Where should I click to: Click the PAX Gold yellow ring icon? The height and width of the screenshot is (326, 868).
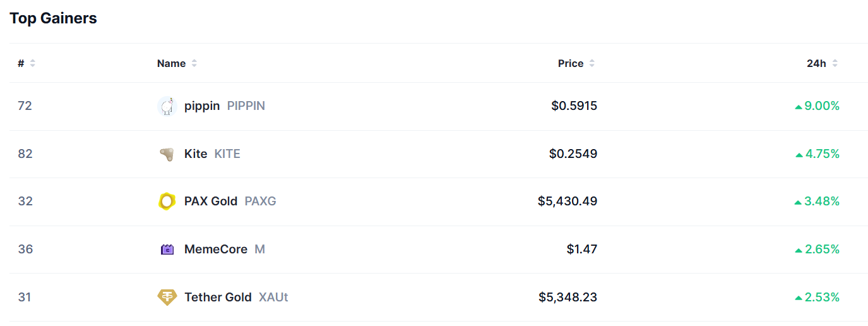tap(167, 202)
